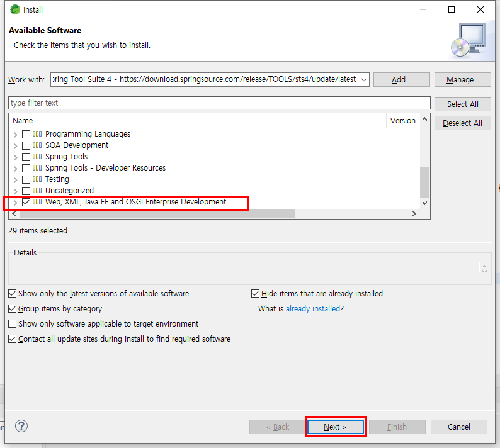Click the category icon beside Testing

[x=37, y=179]
